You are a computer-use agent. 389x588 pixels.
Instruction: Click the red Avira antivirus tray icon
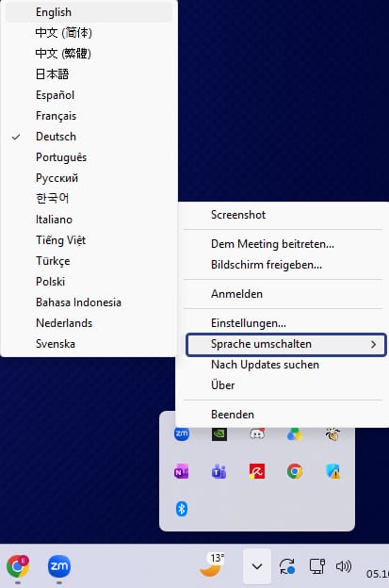coord(257,472)
